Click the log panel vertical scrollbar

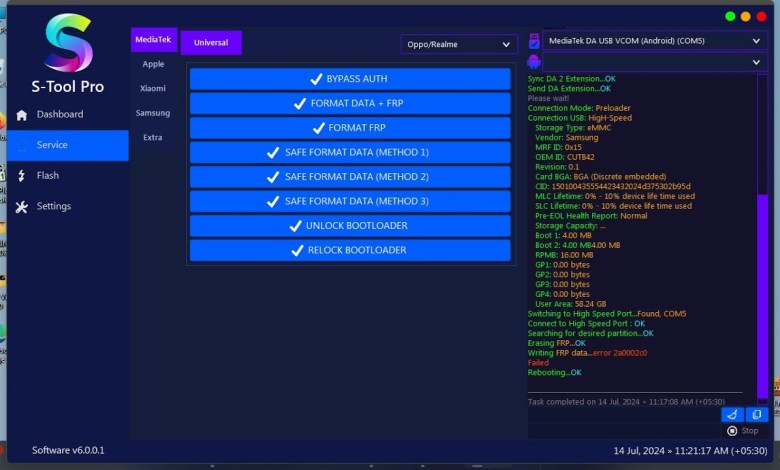pyautogui.click(x=763, y=290)
